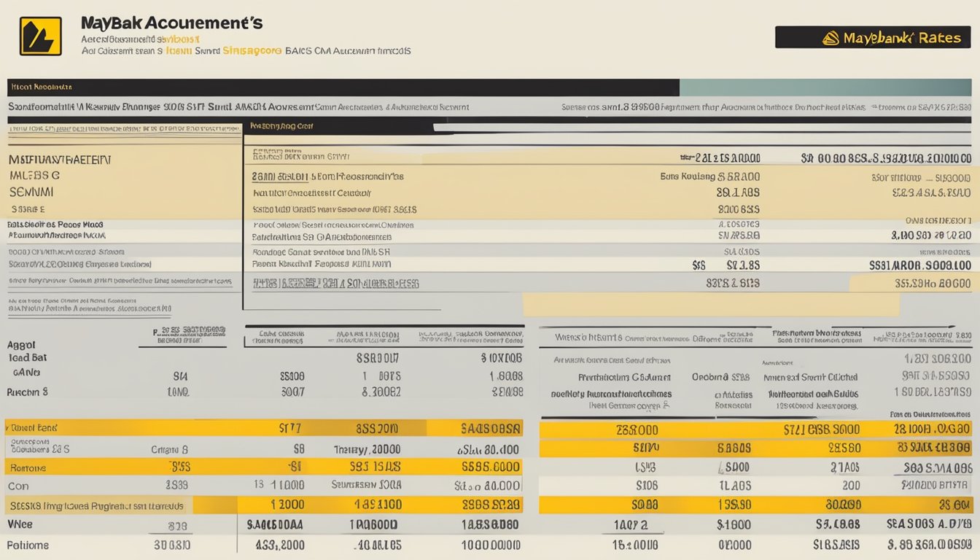The image size is (980, 560).
Task: Select the Vhee row label
Action: click(x=20, y=524)
